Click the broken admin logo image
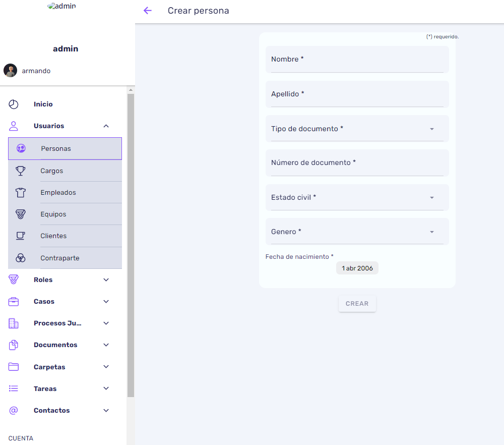This screenshot has width=504, height=445. coord(61,6)
